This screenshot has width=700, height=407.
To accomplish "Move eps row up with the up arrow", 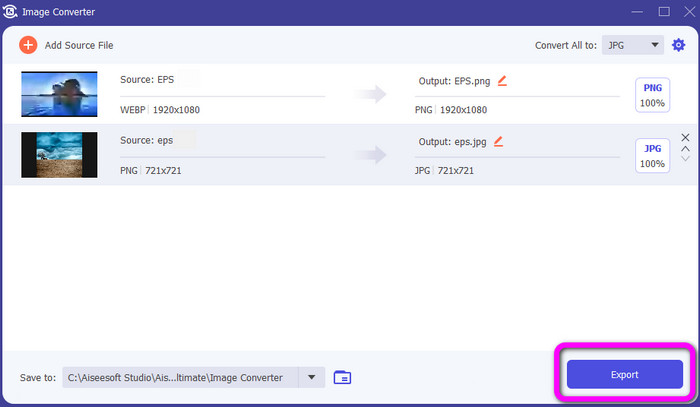I will coord(685,149).
